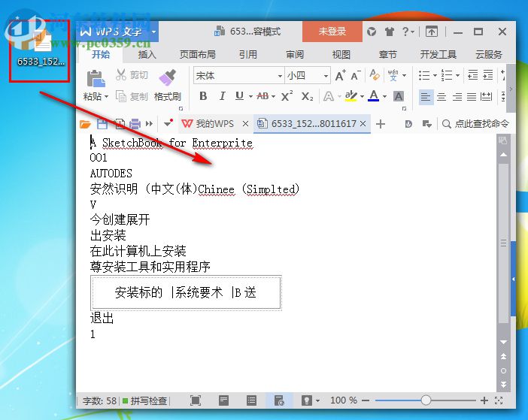Click the text effects outlined A icon
Screen dimensions: 528x420
pyautogui.click(x=329, y=96)
